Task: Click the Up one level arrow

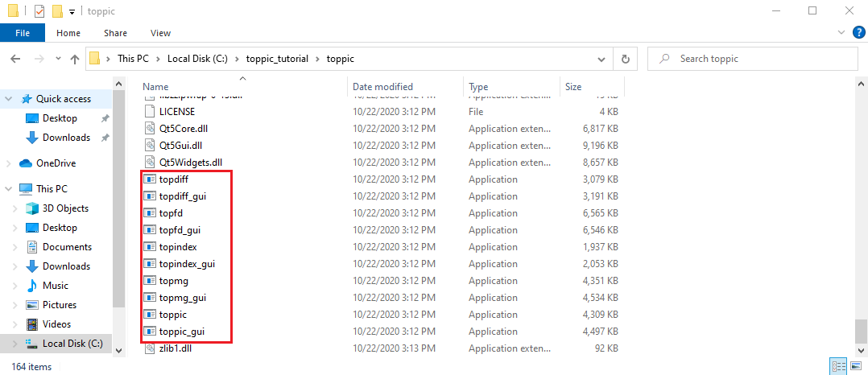Action: 75,59
